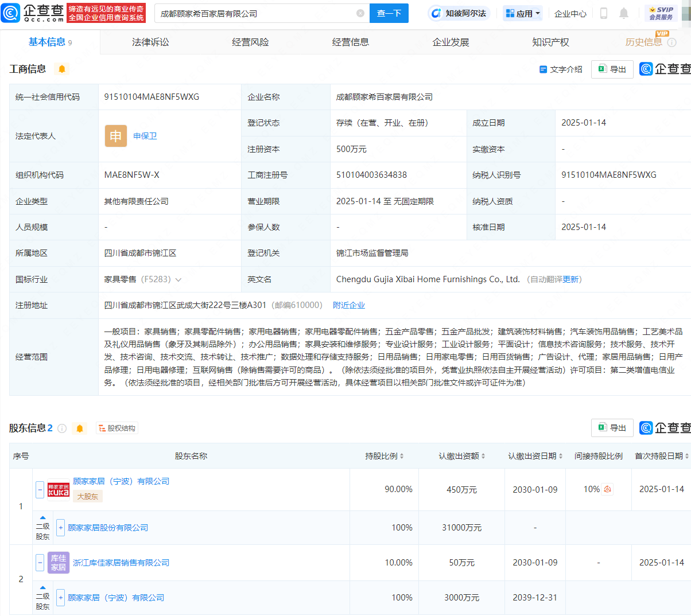The height and width of the screenshot is (616, 691).
Task: Select registered capital 500万元
Action: click(351, 149)
